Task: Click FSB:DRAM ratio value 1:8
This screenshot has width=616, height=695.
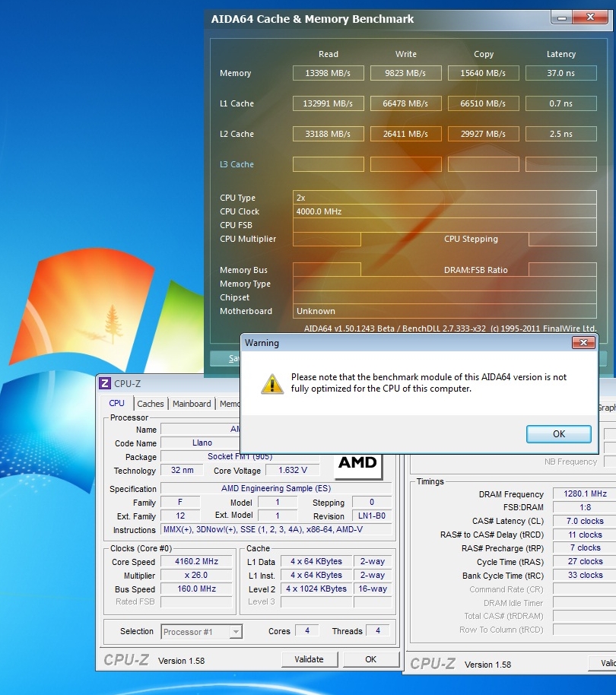Action: [585, 507]
